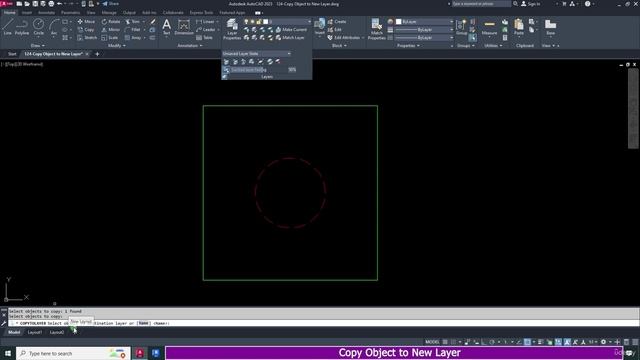
Task: Click the Create block button
Action: coord(337,22)
